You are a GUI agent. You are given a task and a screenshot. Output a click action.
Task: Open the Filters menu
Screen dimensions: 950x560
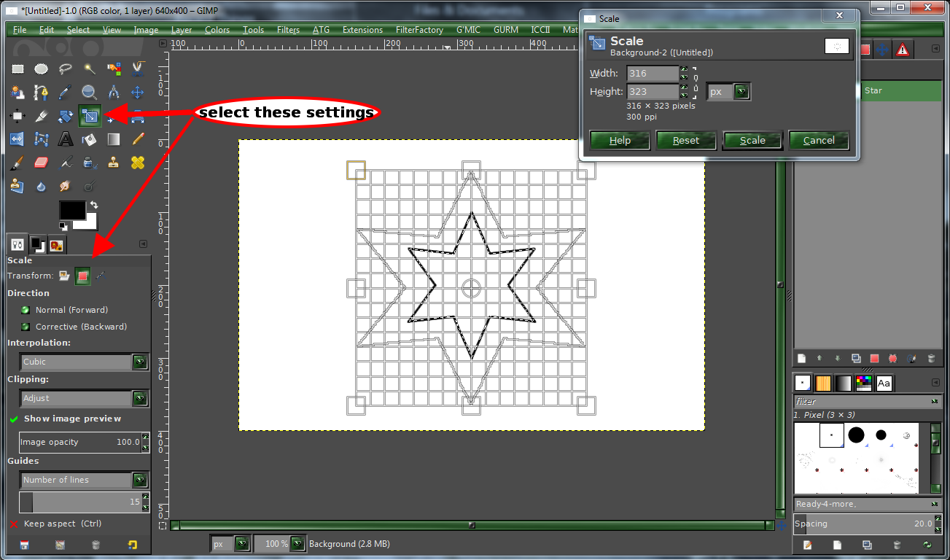click(x=288, y=30)
